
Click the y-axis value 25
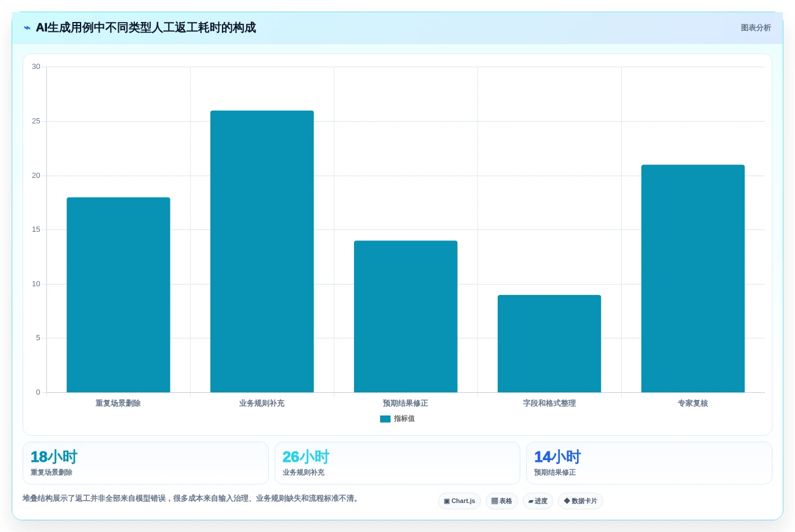point(36,121)
